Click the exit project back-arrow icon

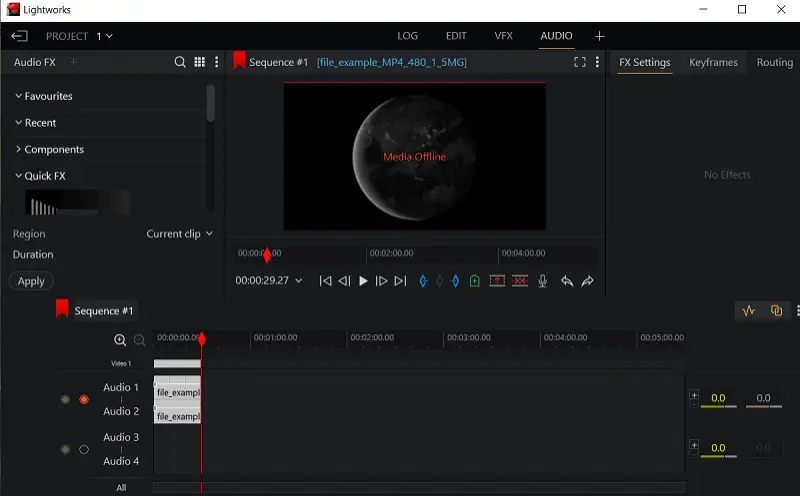[x=19, y=36]
